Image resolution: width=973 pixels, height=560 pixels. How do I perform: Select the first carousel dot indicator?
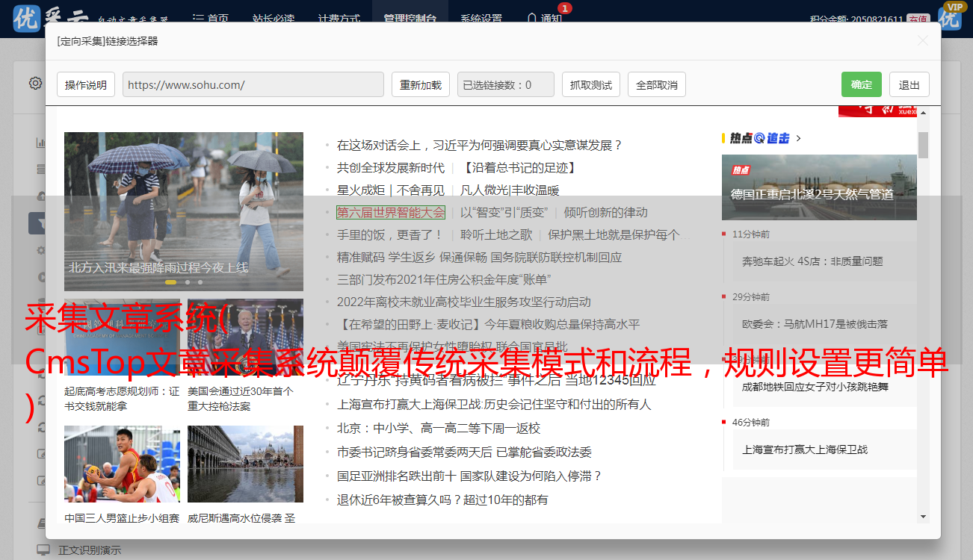pyautogui.click(x=170, y=282)
